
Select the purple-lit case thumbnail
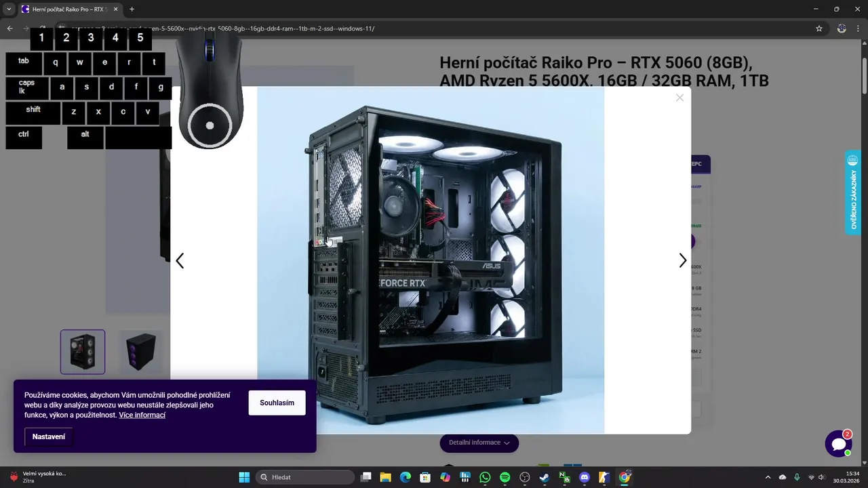(140, 352)
